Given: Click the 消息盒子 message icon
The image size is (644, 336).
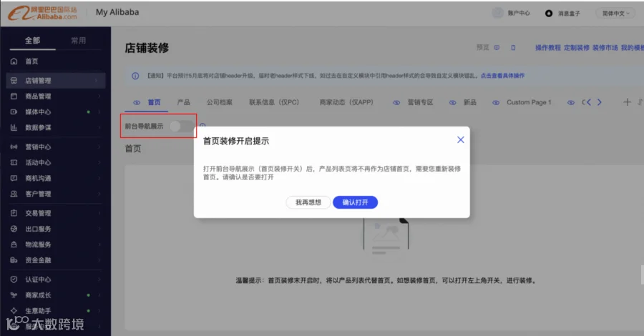Looking at the screenshot, I should [549, 14].
